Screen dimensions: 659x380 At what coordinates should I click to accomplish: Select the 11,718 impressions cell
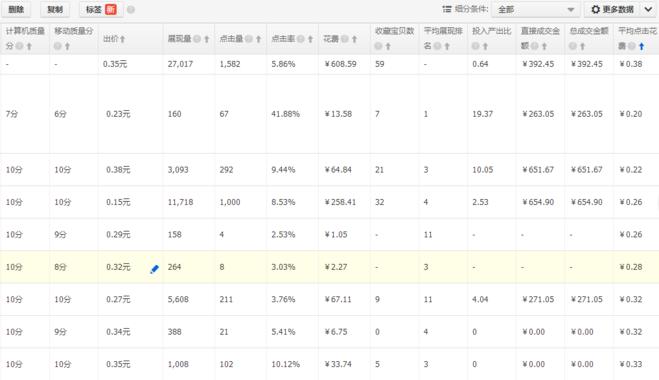point(180,202)
